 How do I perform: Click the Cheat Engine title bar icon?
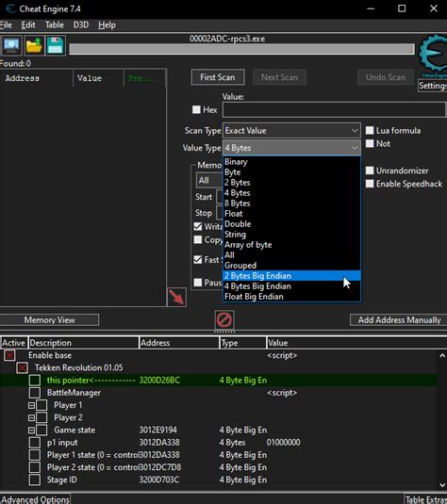point(10,8)
